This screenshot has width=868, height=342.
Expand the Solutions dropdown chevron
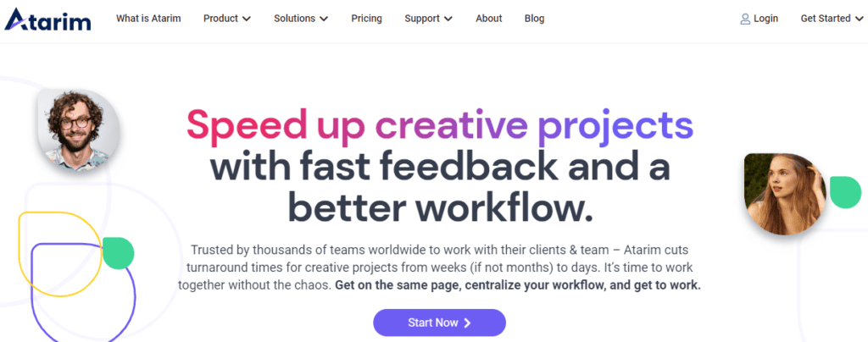[x=323, y=19]
